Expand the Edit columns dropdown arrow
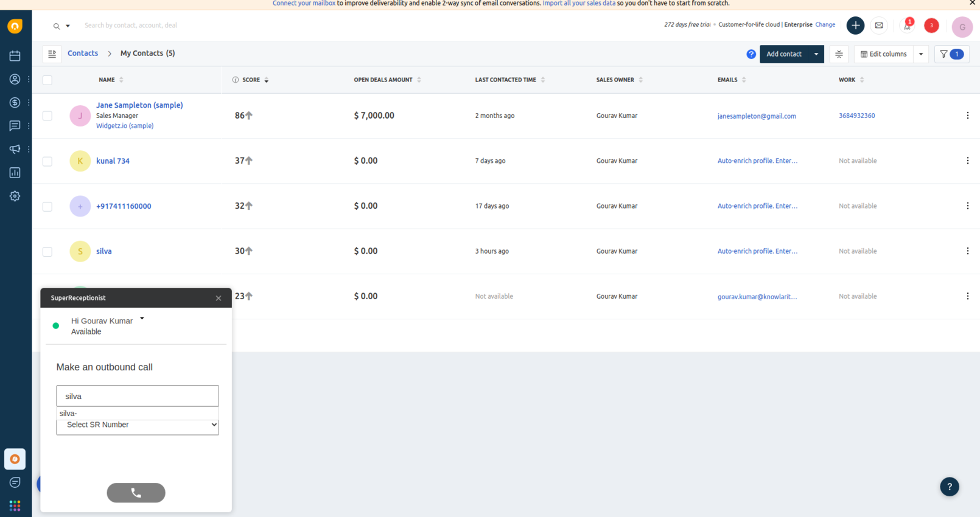Image resolution: width=980 pixels, height=517 pixels. pos(921,54)
